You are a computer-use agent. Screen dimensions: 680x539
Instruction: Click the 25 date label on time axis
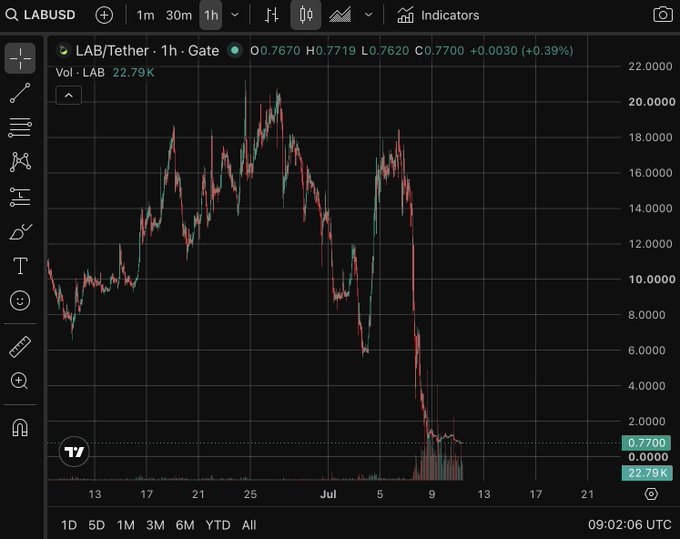click(250, 494)
